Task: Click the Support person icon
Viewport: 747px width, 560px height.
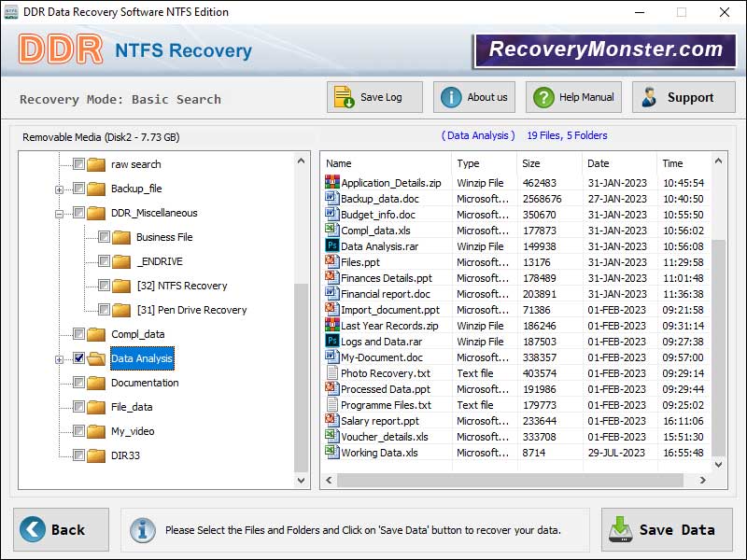Action: point(649,97)
